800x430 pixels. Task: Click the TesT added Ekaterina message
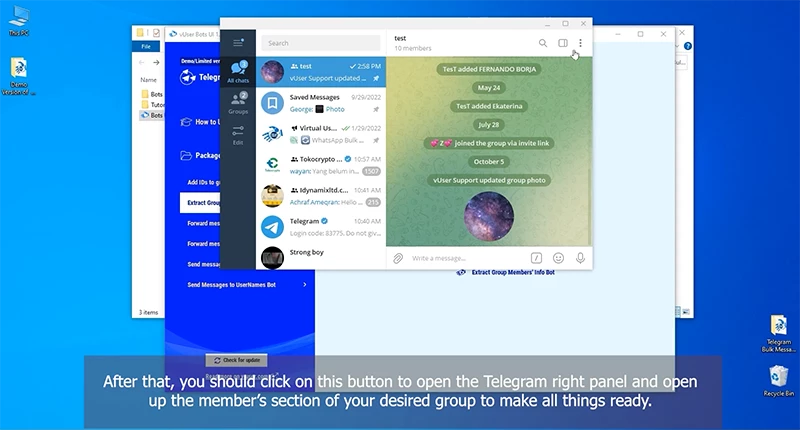(x=489, y=106)
